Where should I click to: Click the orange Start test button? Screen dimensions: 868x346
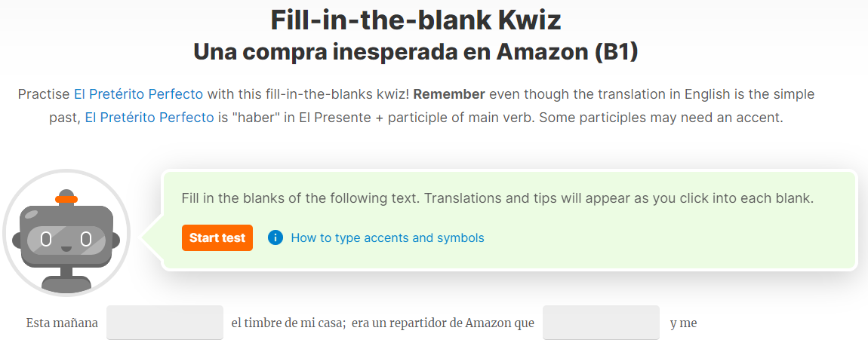(217, 237)
